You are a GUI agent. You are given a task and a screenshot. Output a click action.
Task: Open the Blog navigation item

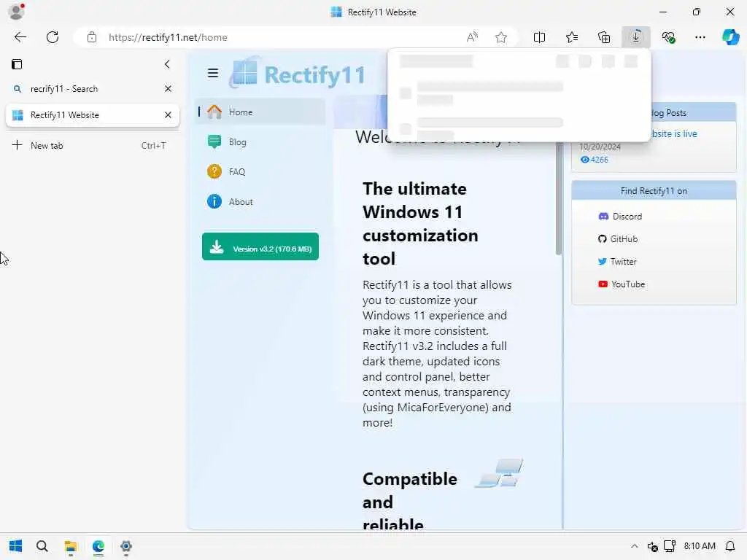click(x=260, y=142)
